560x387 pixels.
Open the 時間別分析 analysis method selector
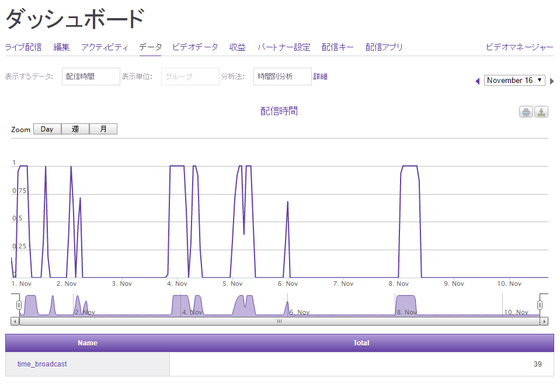click(x=282, y=76)
